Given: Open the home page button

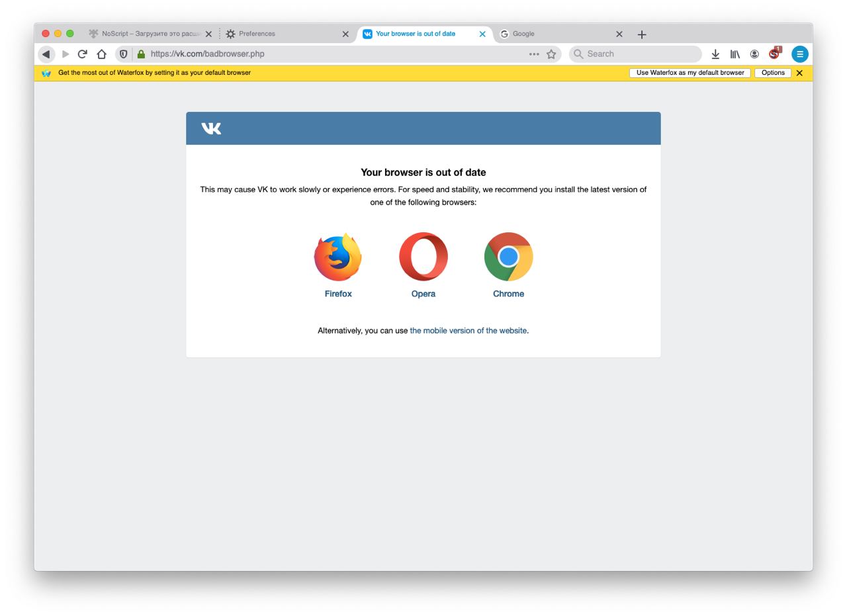Looking at the screenshot, I should pos(101,54).
